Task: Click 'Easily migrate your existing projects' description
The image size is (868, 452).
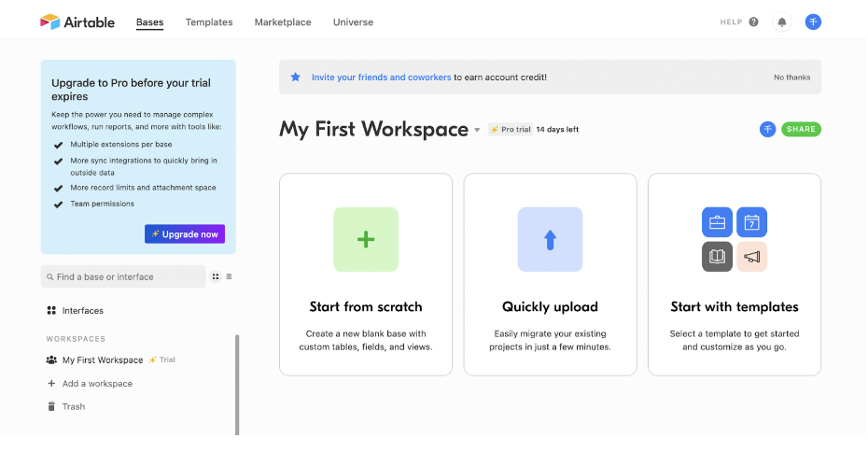Action: [x=551, y=340]
